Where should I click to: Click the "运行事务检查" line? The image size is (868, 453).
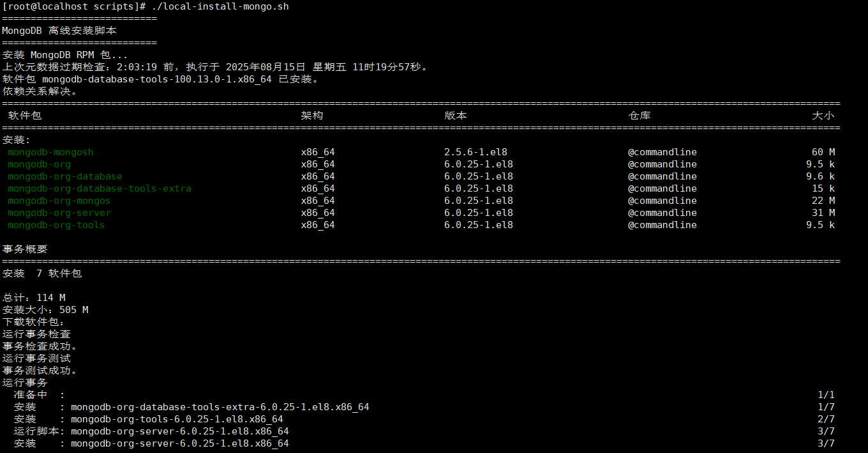[x=36, y=334]
